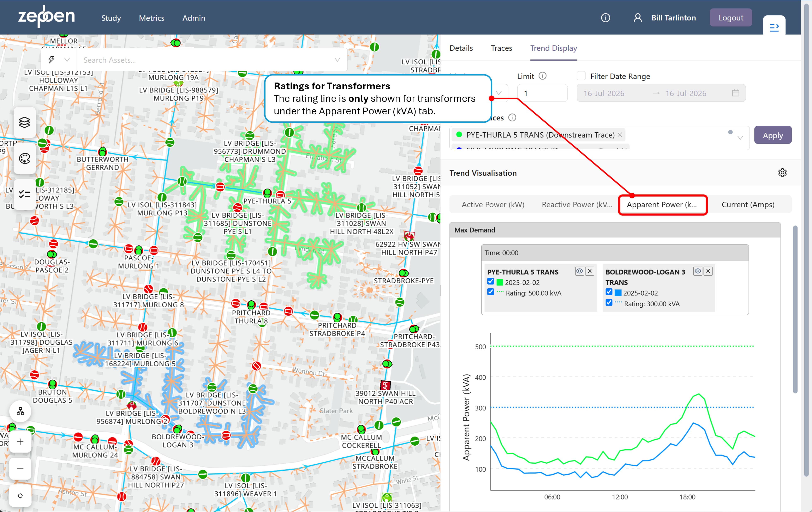Viewport: 812px width, 512px height.
Task: Show the Active Power (kW) chart
Action: [x=493, y=205]
